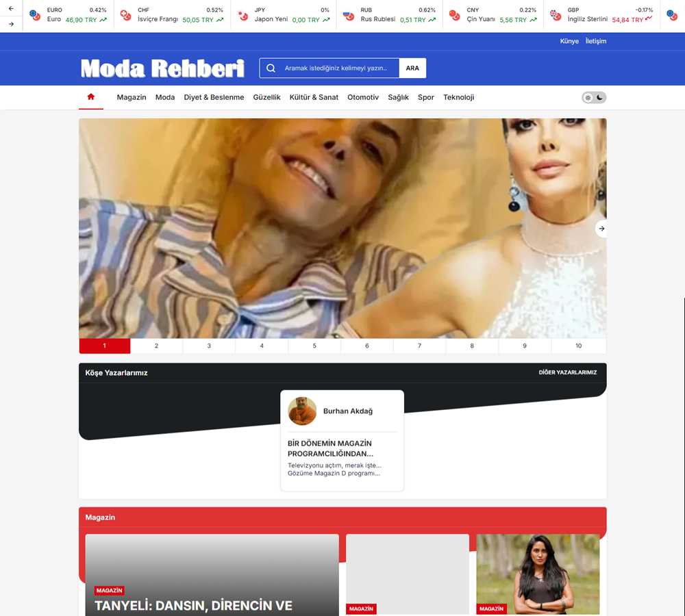
Task: Click the Künye link
Action: click(569, 41)
